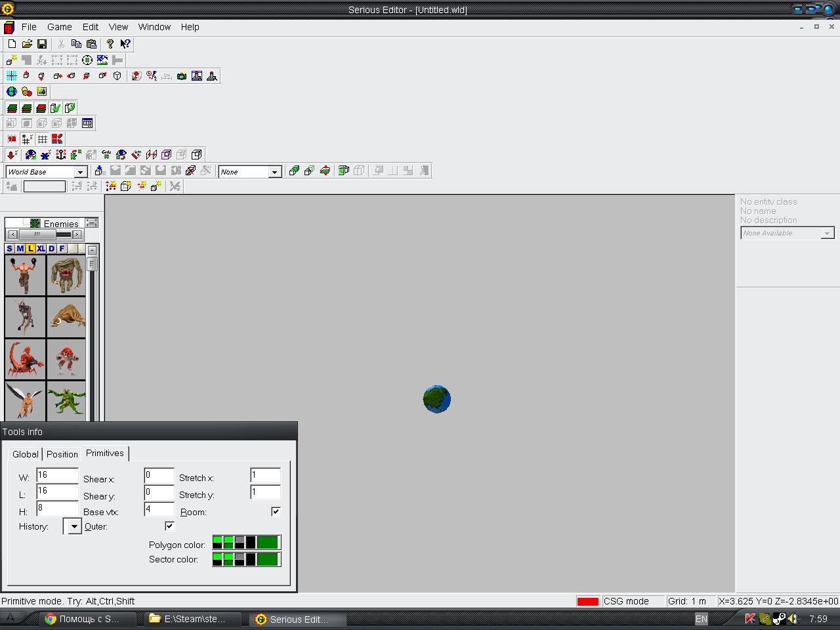Click the first green stacked layers icon
The height and width of the screenshot is (630, 840).
(x=12, y=108)
